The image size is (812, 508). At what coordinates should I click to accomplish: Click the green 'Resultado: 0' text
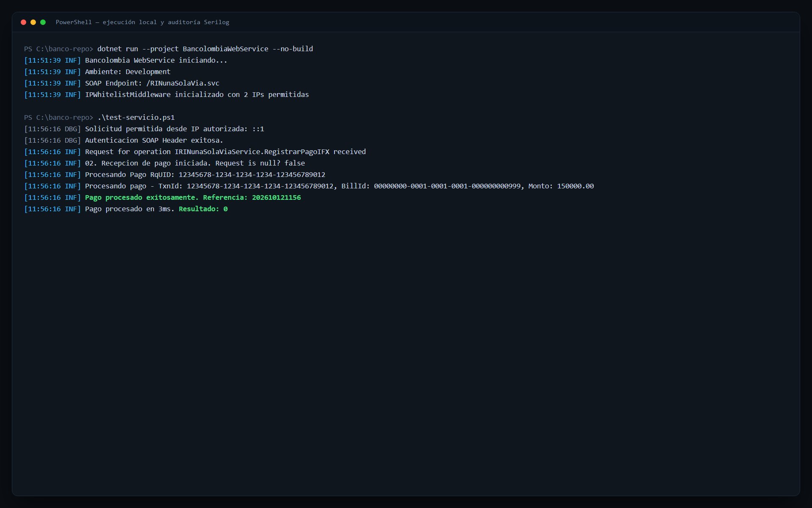pyautogui.click(x=203, y=209)
